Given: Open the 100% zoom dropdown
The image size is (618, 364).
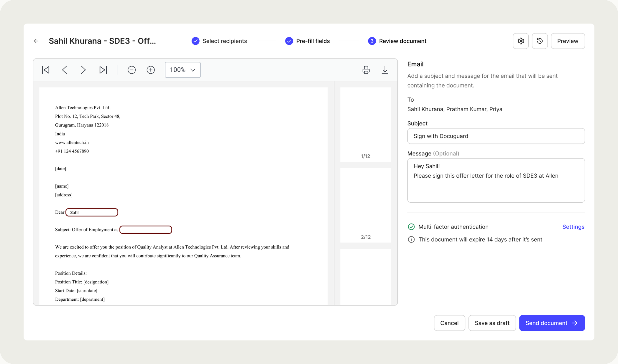Looking at the screenshot, I should click(183, 70).
